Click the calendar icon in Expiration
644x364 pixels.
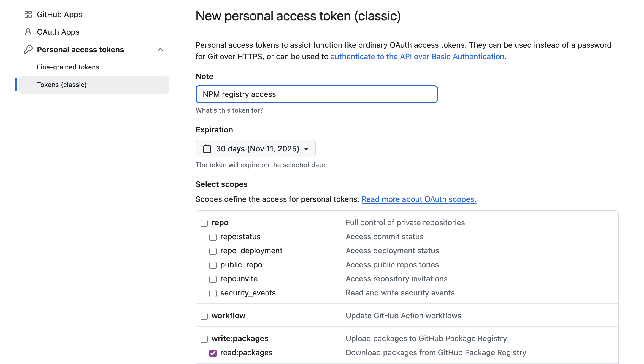pyautogui.click(x=207, y=149)
